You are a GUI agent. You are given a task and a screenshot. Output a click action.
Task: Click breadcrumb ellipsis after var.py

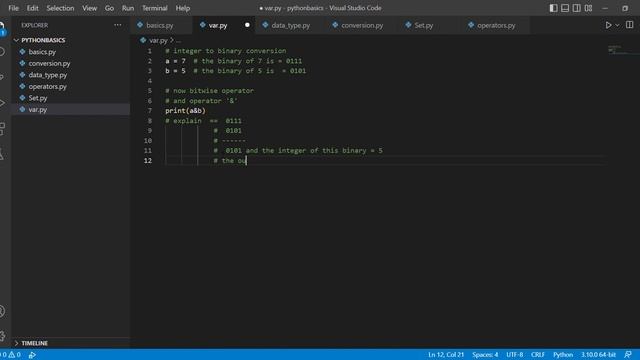(x=178, y=40)
